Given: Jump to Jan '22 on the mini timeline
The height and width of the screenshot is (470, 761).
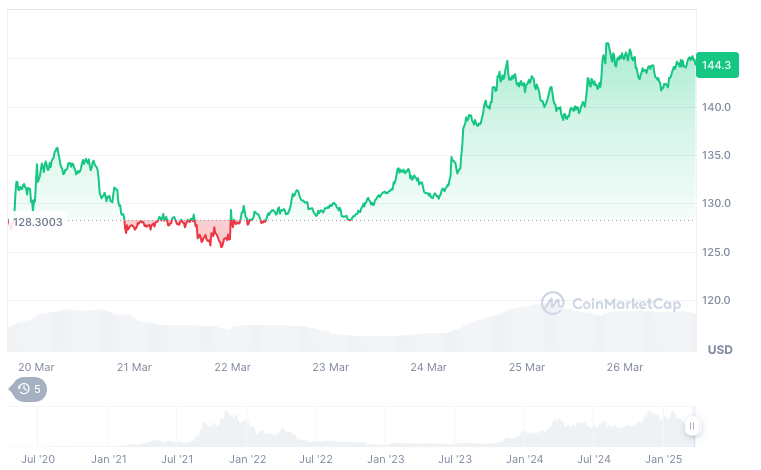Looking at the screenshot, I should pos(247,459).
